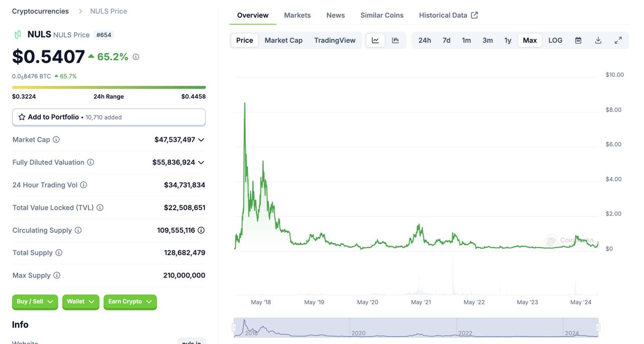Click info icon beside Circulating Supply value
The image size is (644, 344).
(201, 230)
